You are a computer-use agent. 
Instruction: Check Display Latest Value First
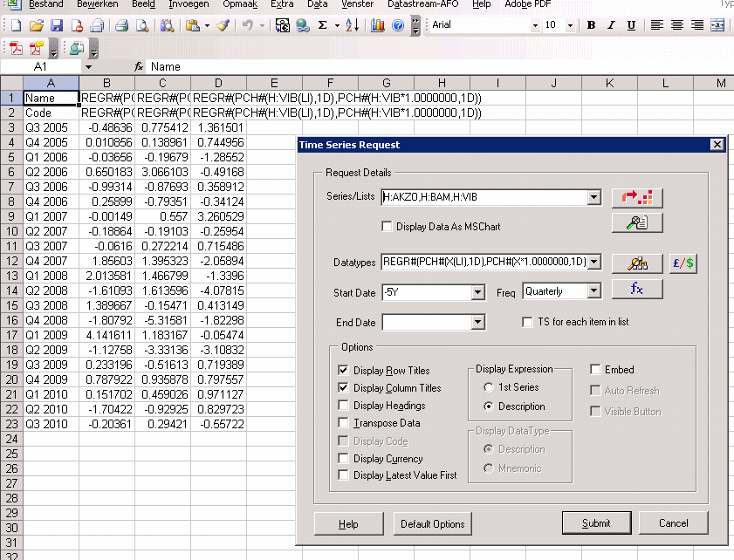pos(343,475)
